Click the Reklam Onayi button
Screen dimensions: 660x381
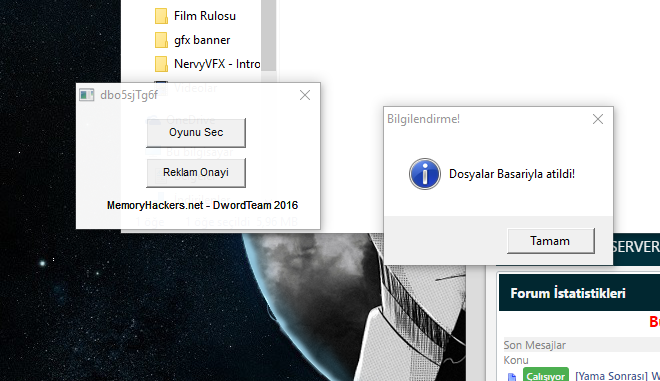(x=196, y=173)
